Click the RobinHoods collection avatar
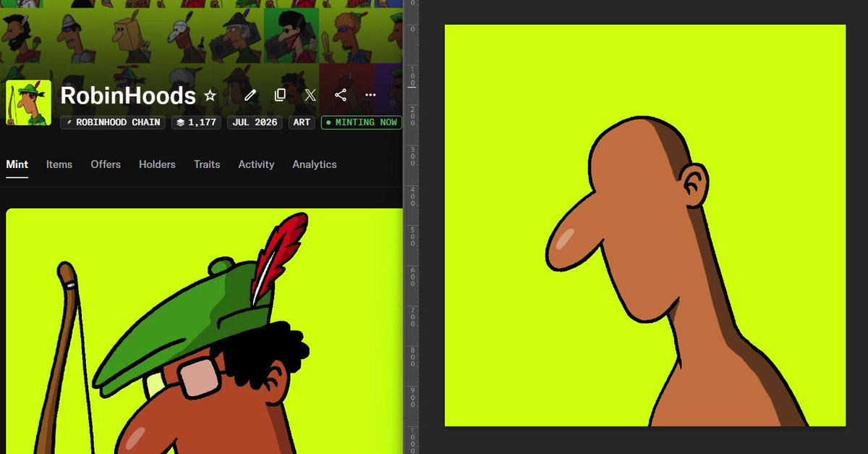Screen dimensions: 868x454 pos(28,103)
